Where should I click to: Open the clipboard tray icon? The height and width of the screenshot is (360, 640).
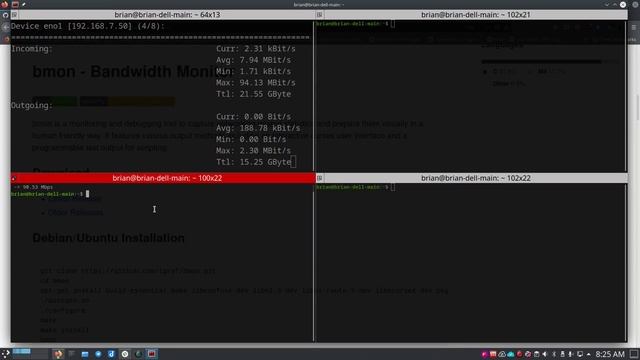(x=537, y=354)
